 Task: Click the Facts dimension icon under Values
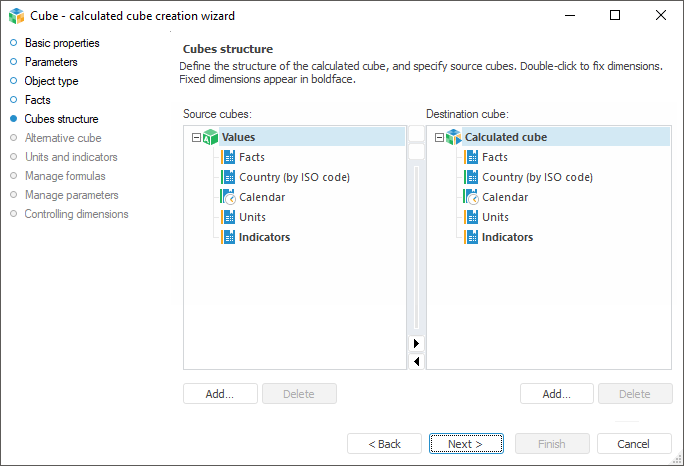[x=228, y=157]
